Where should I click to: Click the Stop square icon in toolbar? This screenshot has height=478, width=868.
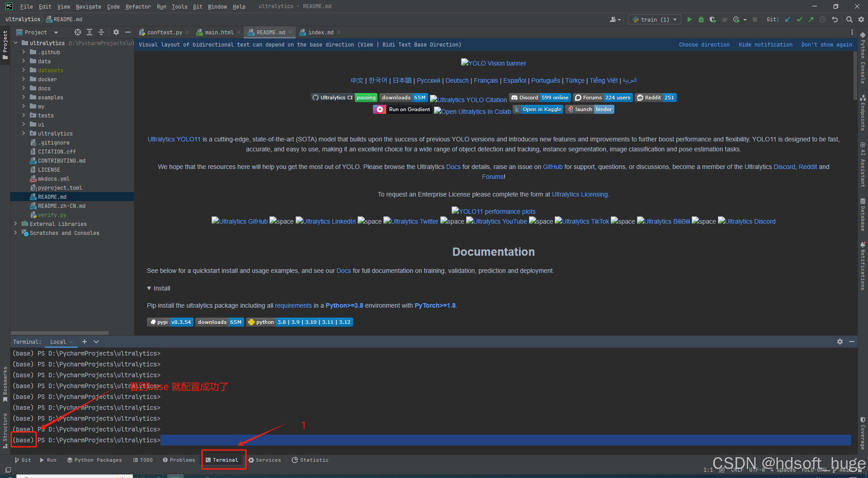coord(755,19)
